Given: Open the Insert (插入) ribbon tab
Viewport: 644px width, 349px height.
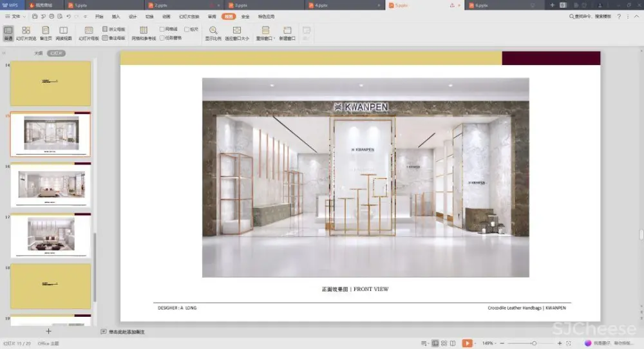Looking at the screenshot, I should pos(116,16).
